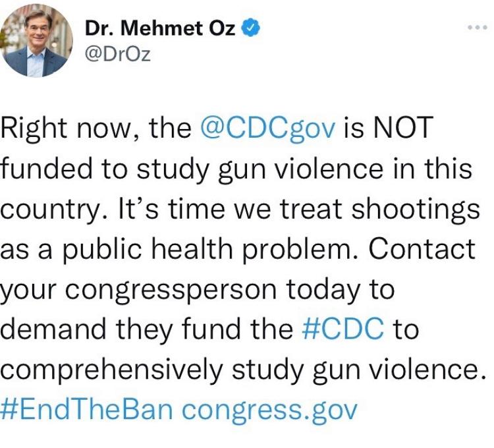The width and height of the screenshot is (494, 448).
Task: Open the #CDC hashtag
Action: coord(343,328)
